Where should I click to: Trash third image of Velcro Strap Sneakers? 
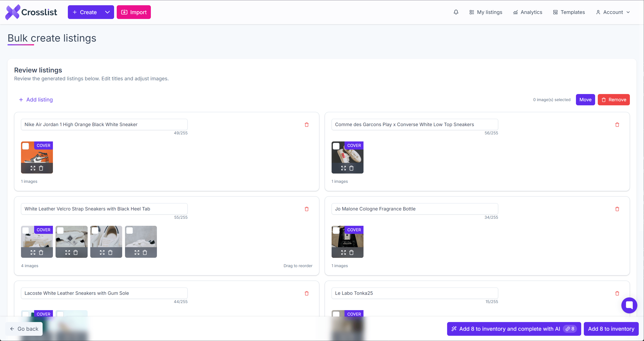pos(110,253)
